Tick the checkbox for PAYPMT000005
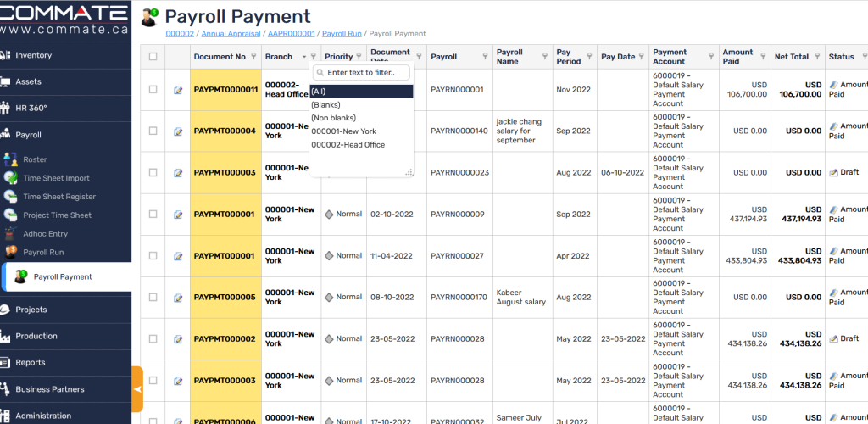The image size is (868, 424). [x=153, y=297]
